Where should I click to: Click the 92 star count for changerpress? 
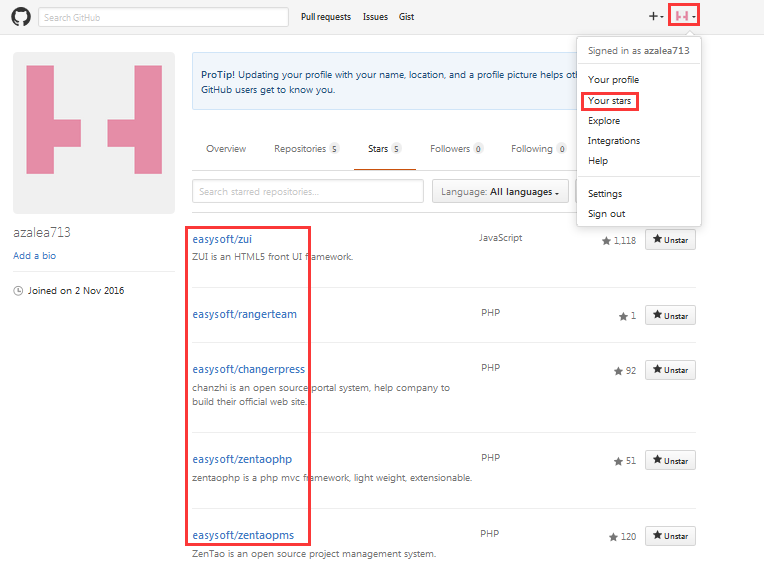(625, 371)
